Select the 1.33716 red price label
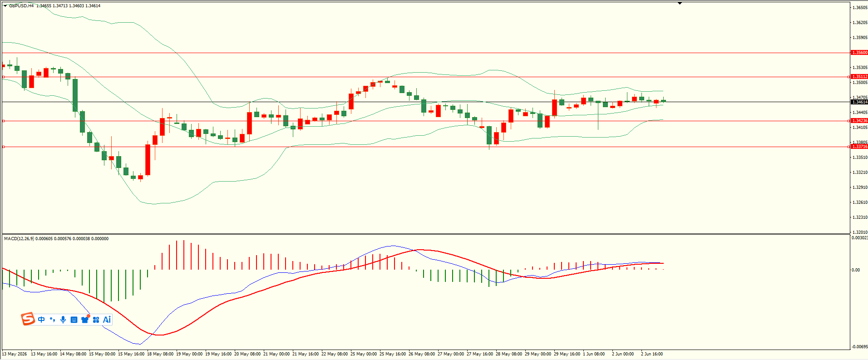This screenshot has width=868, height=360. coord(859,147)
